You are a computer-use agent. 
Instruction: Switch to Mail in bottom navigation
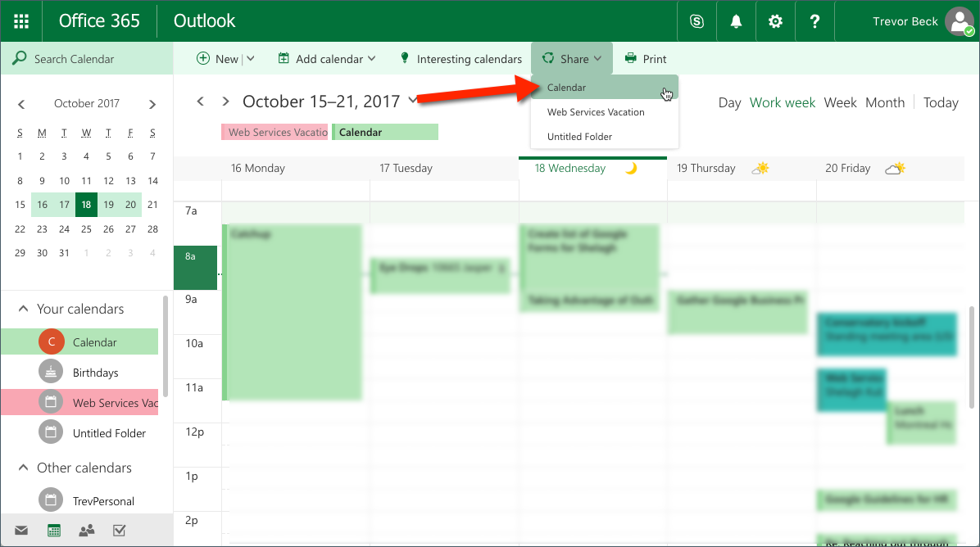(x=21, y=530)
